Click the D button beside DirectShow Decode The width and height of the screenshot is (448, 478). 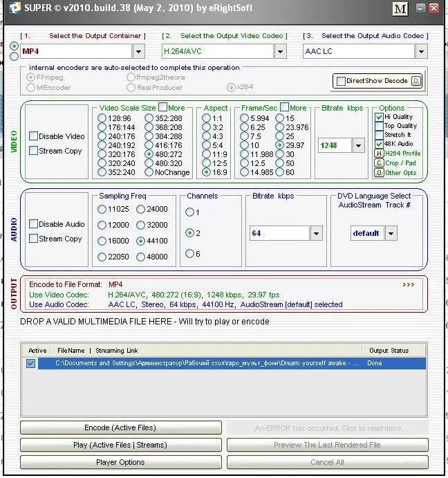(416, 81)
